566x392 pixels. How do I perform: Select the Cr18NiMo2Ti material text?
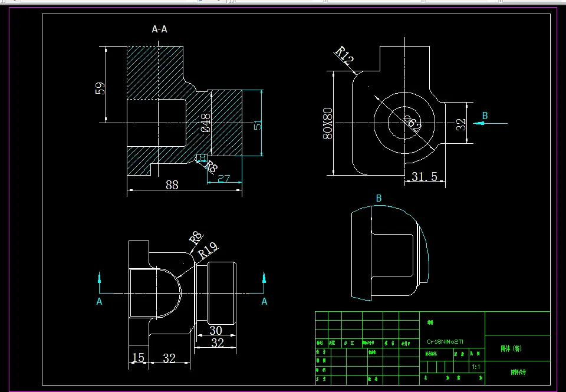pos(445,341)
